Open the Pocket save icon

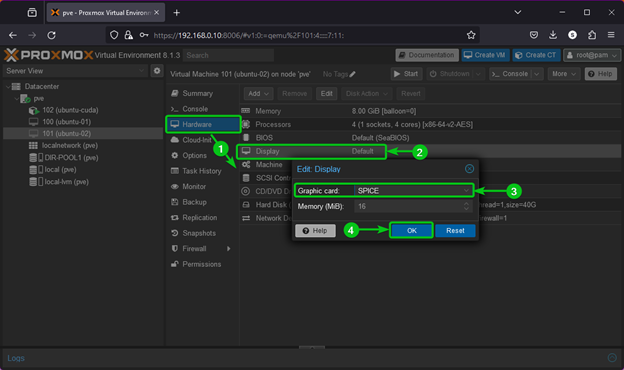click(534, 35)
